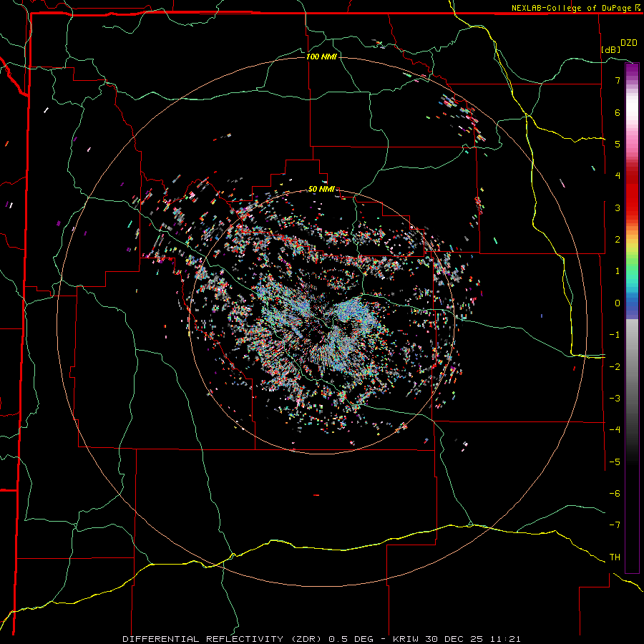Viewport: 644px width, 644px height.
Task: Click the -6 value on the scale
Action: 615,493
